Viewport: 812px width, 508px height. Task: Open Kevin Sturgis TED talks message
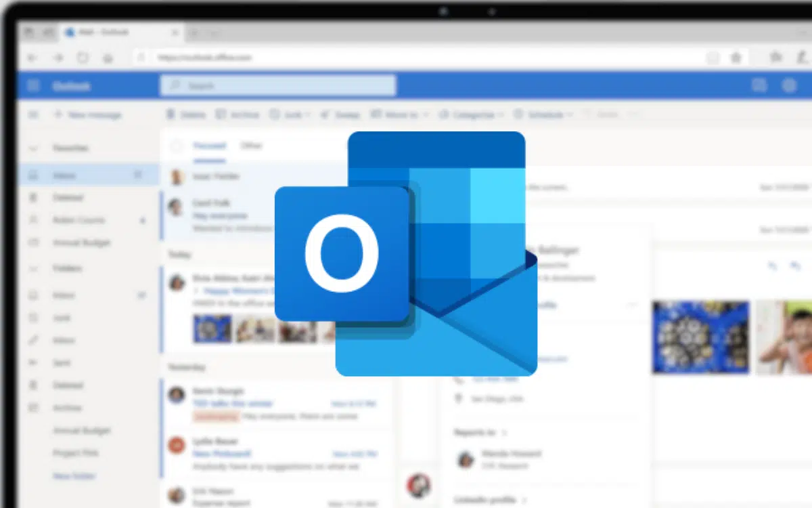[x=277, y=404]
